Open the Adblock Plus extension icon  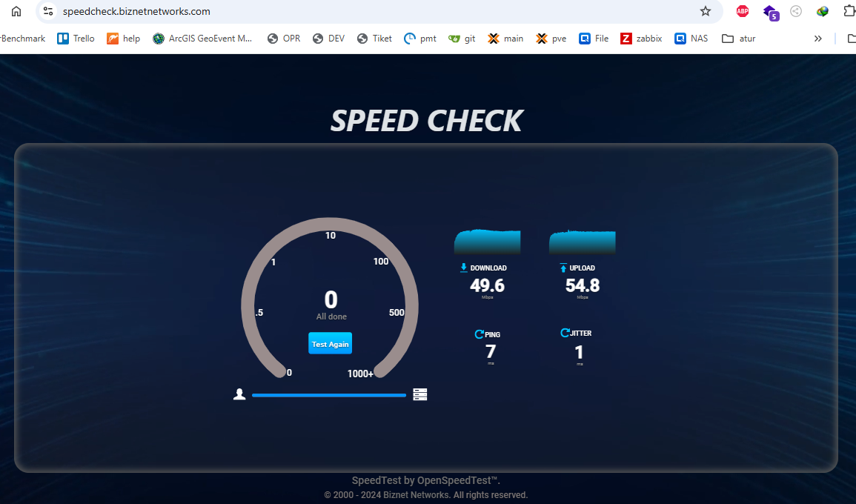[743, 11]
